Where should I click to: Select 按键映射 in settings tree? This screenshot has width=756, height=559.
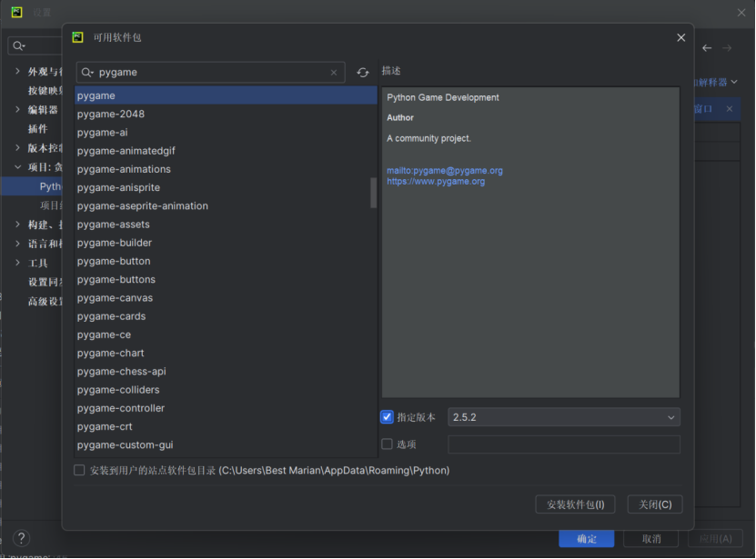pyautogui.click(x=45, y=91)
